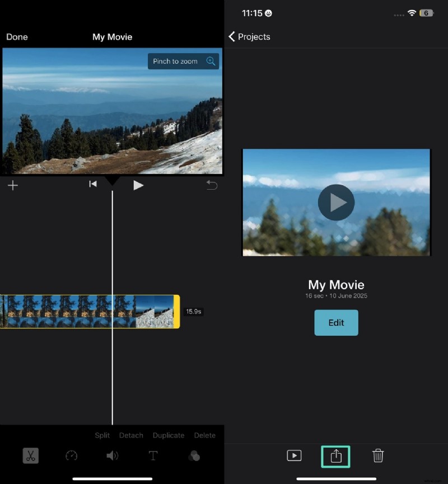Select the Titles tool
The width and height of the screenshot is (448, 484).
[153, 456]
